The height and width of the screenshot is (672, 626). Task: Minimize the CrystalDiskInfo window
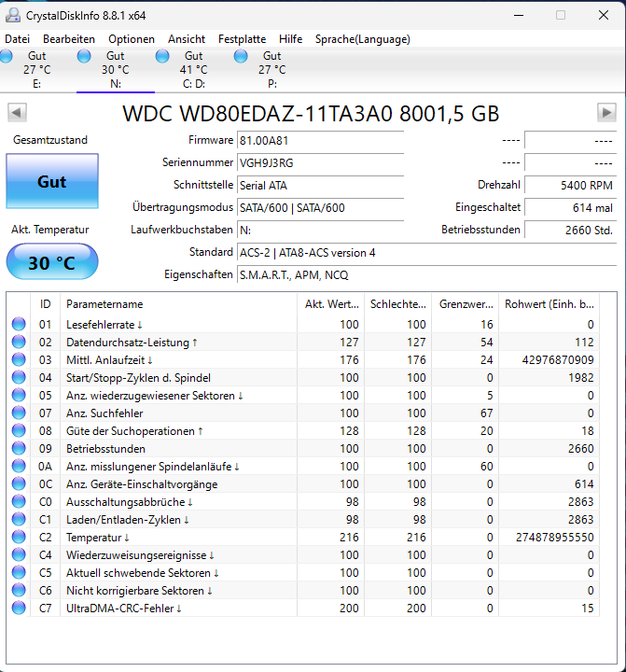click(x=519, y=16)
